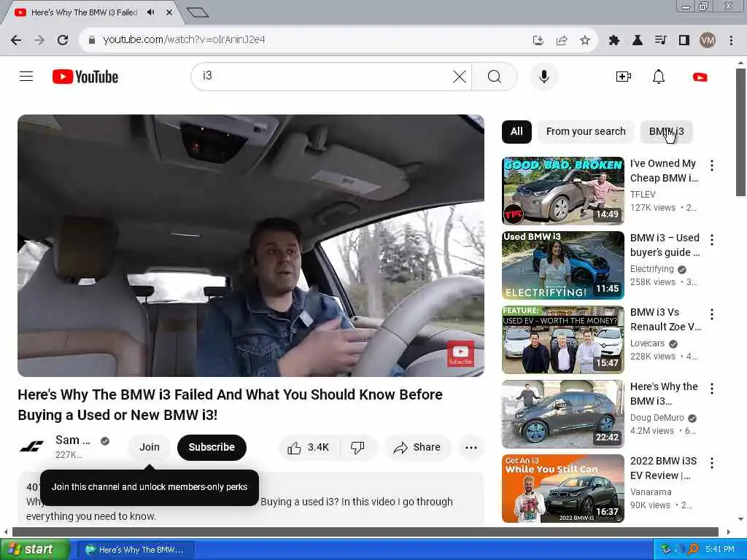Open BMW i3 – Used buyer's guide title
Viewport: 747px width, 560px height.
tap(665, 245)
